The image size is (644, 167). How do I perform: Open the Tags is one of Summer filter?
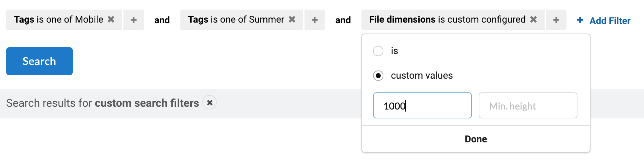[x=236, y=20]
